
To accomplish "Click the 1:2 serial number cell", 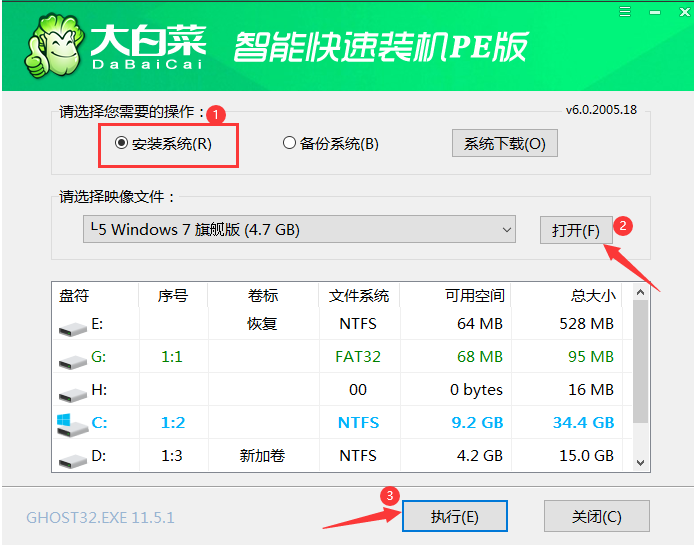I will [173, 422].
